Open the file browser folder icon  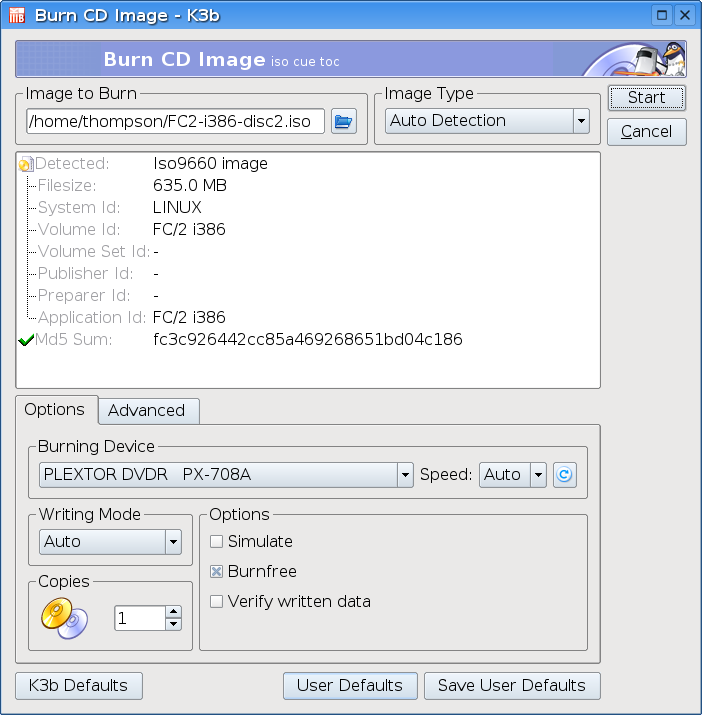coord(343,121)
